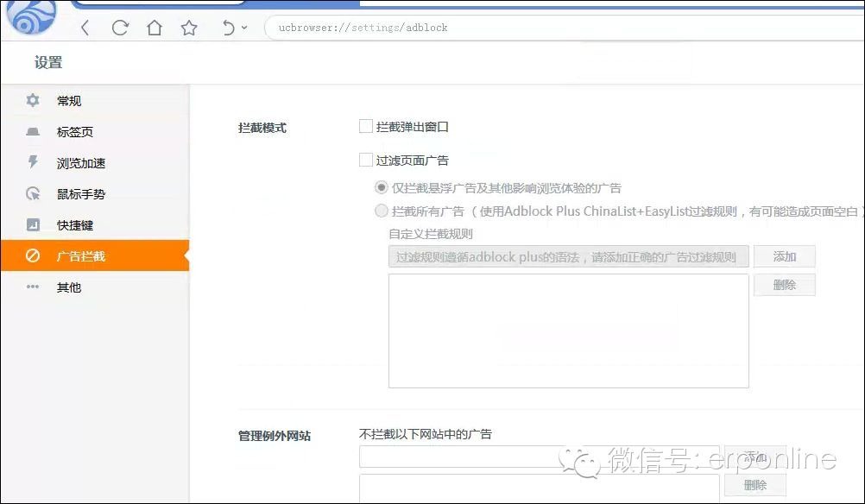Click the 管理例外网站 section label
Image resolution: width=865 pixels, height=504 pixels.
pos(275,436)
